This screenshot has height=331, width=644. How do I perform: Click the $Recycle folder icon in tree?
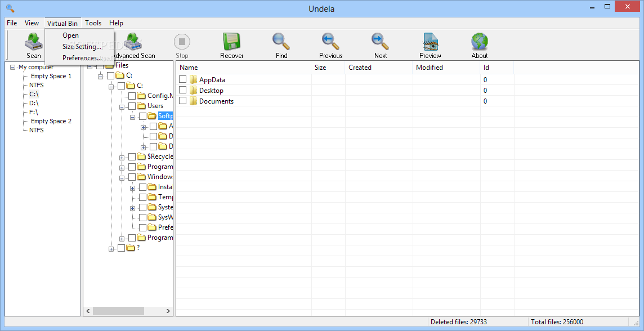pos(141,156)
